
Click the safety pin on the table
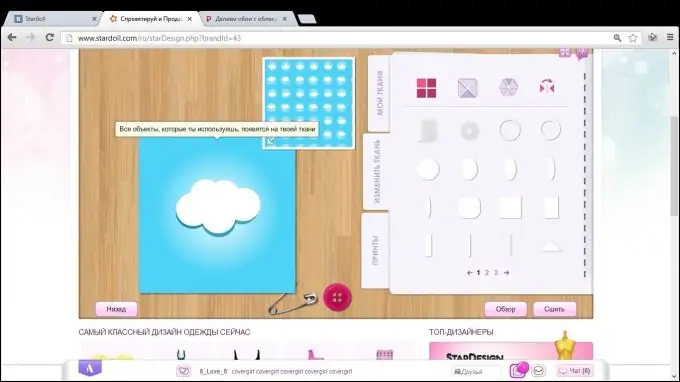(x=293, y=303)
